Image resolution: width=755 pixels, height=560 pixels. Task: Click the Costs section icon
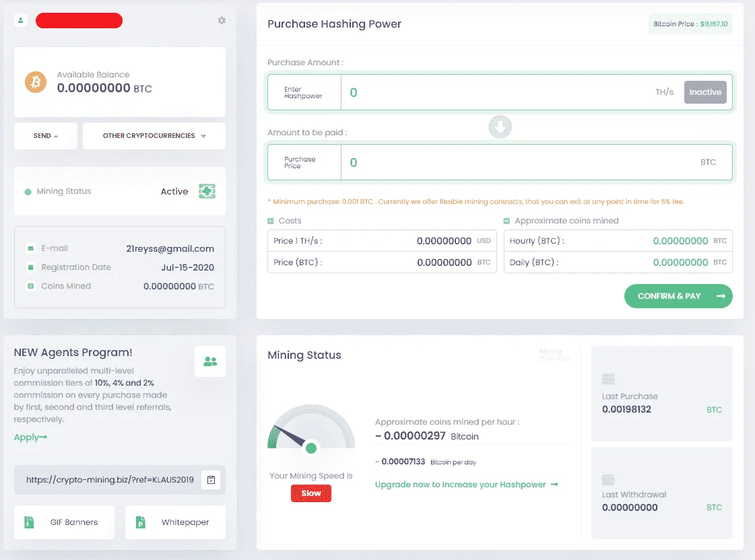click(x=271, y=221)
